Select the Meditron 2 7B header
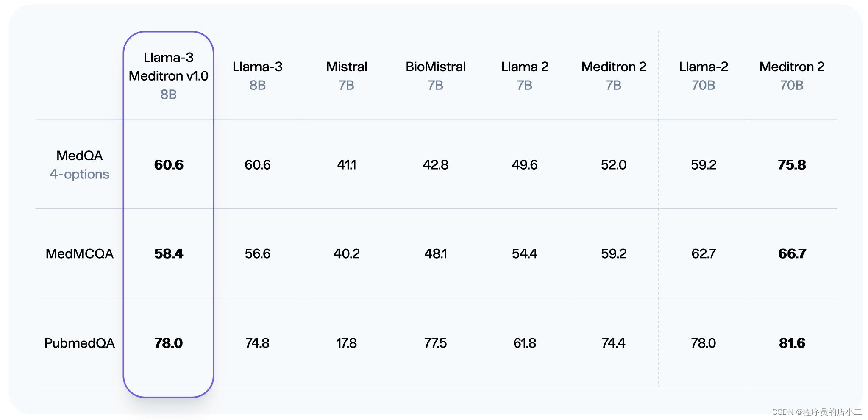The image size is (868, 420). pos(614,75)
